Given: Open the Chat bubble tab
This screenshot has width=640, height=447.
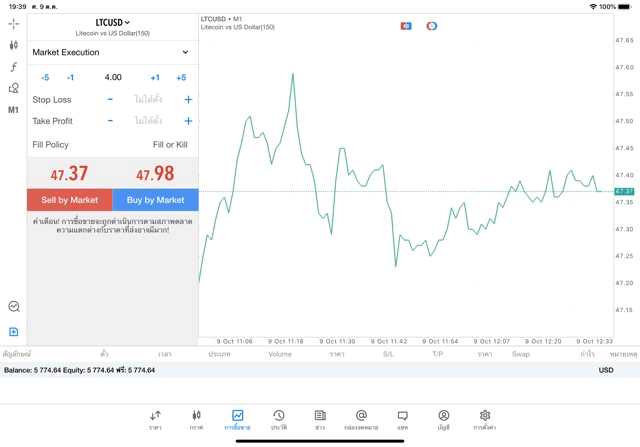Looking at the screenshot, I should 402,420.
